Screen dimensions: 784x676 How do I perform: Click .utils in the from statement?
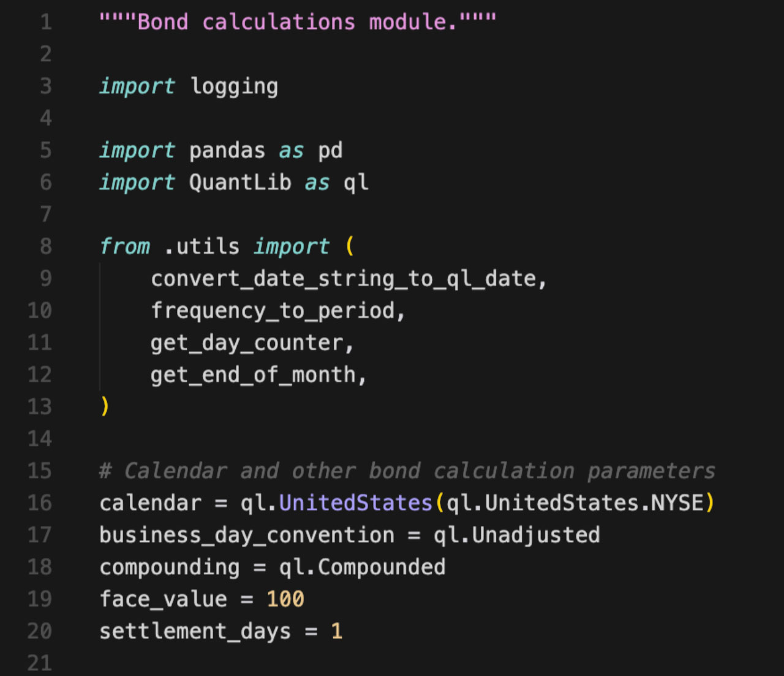point(202,246)
